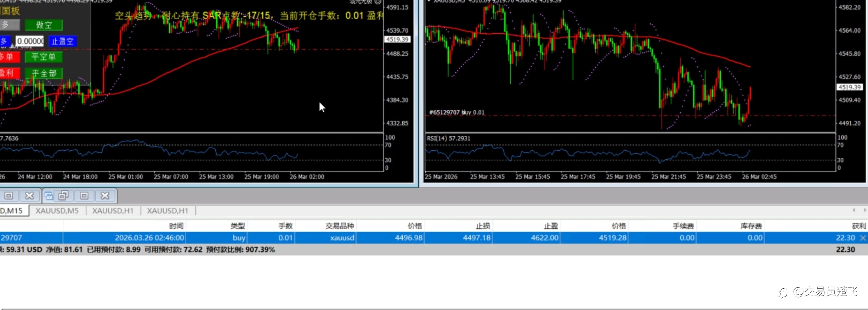Image resolution: width=868 pixels, height=310 pixels.
Task: Click the green 平空单 button
Action: tap(44, 57)
